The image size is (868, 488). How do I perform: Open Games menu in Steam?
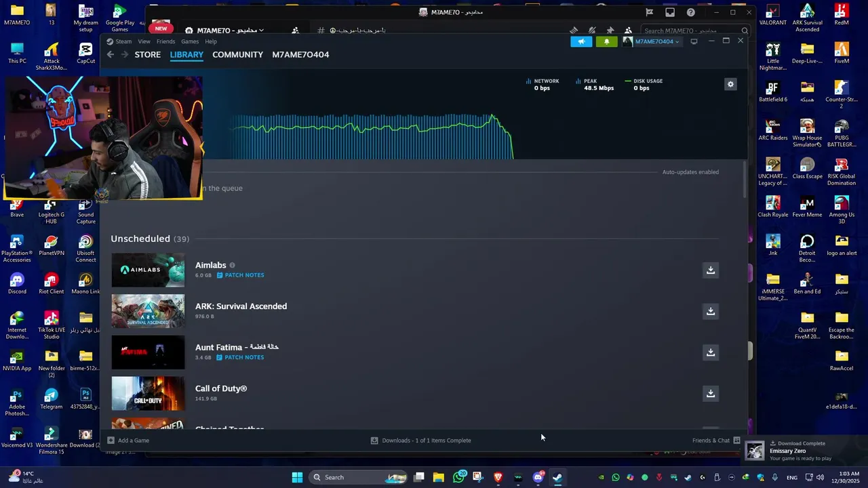190,41
